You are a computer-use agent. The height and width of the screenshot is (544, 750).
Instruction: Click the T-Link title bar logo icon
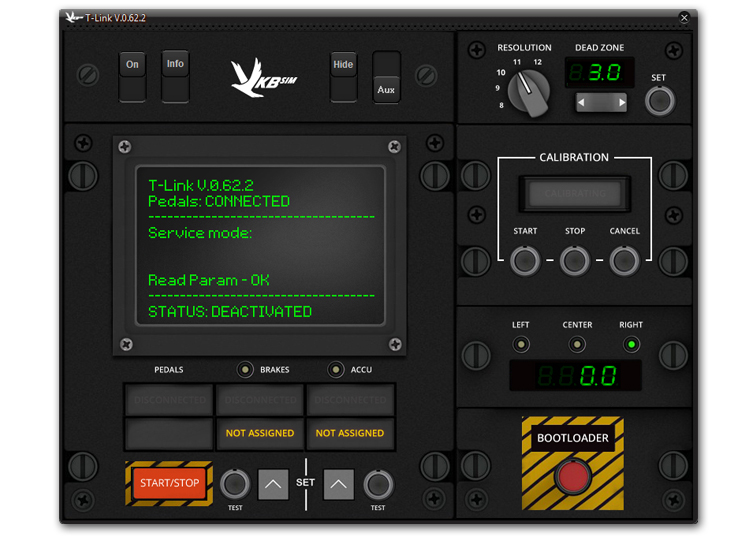coord(74,18)
